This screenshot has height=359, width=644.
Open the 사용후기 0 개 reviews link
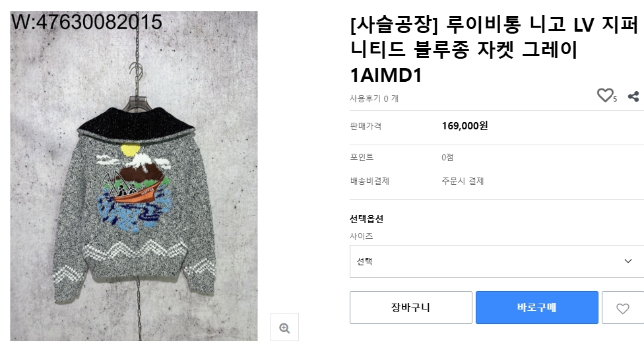374,98
